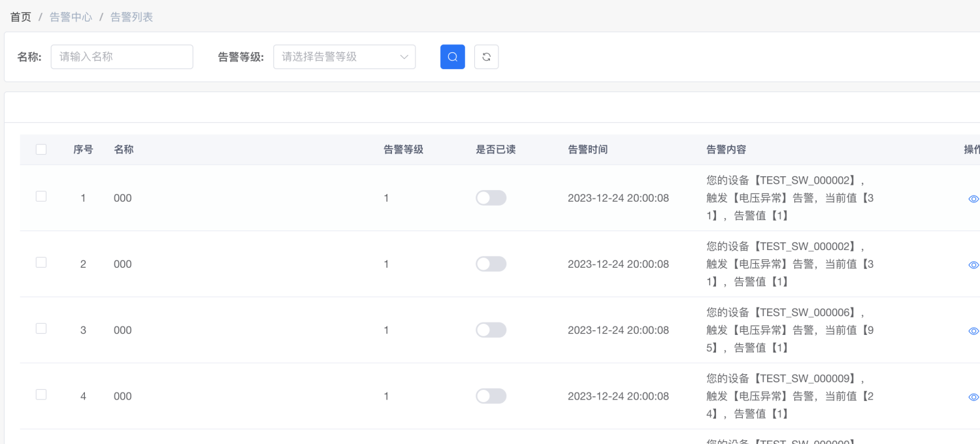View details eye icon for row 3
The image size is (980, 444).
point(973,330)
